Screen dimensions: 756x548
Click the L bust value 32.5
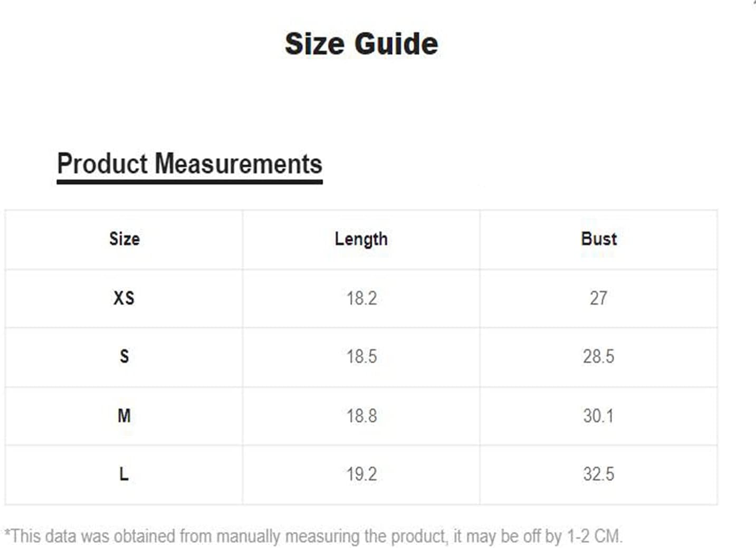click(x=598, y=474)
